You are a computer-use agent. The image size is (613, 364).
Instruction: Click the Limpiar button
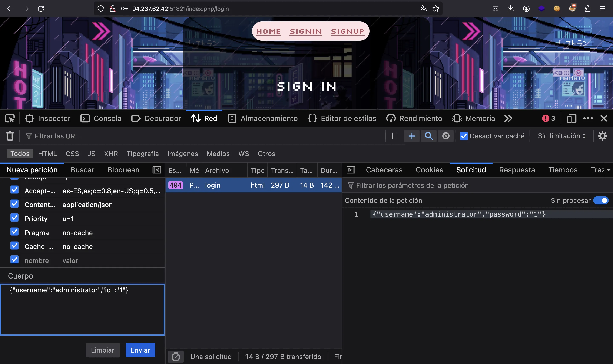tap(103, 350)
